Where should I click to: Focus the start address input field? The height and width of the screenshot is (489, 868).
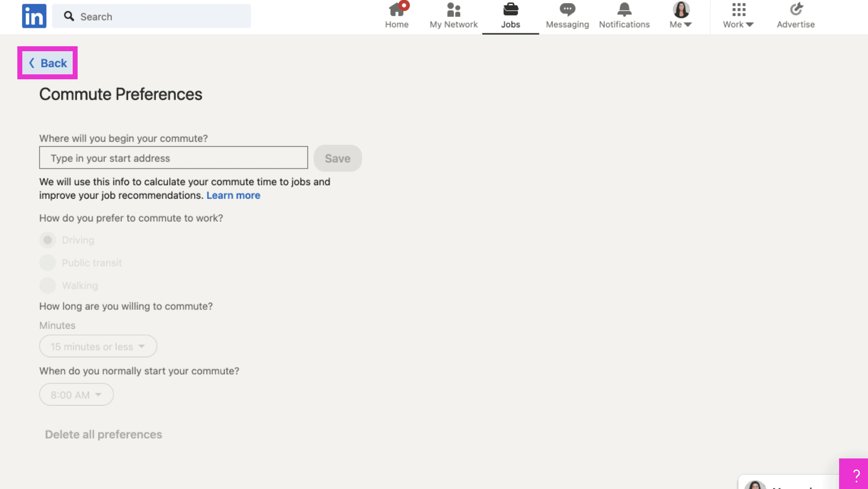[x=173, y=158]
